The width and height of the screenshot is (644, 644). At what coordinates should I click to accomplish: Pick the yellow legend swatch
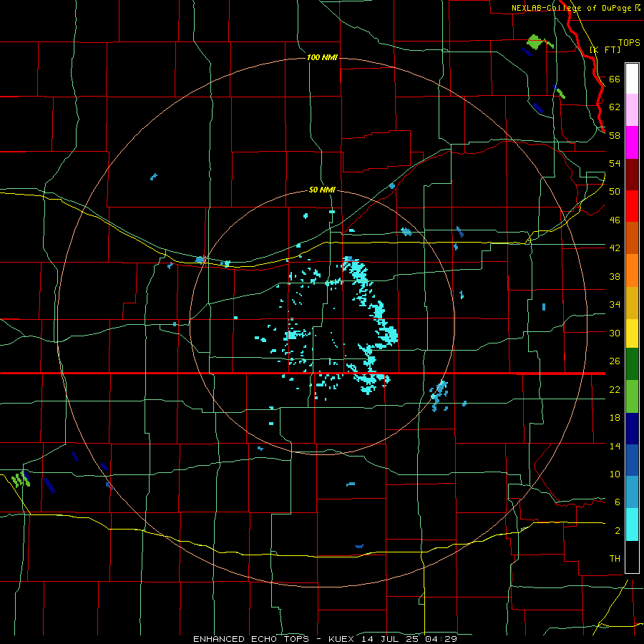point(632,333)
